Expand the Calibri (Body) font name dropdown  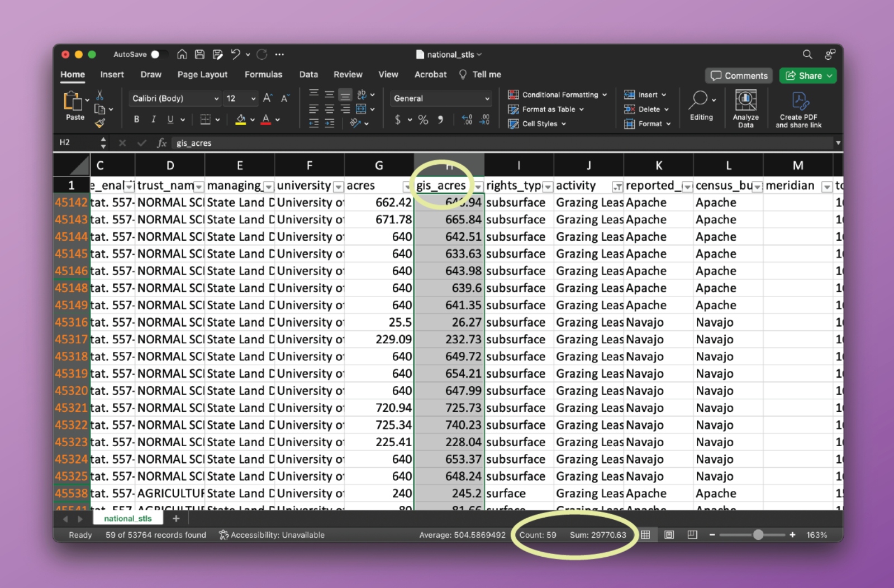(x=216, y=98)
